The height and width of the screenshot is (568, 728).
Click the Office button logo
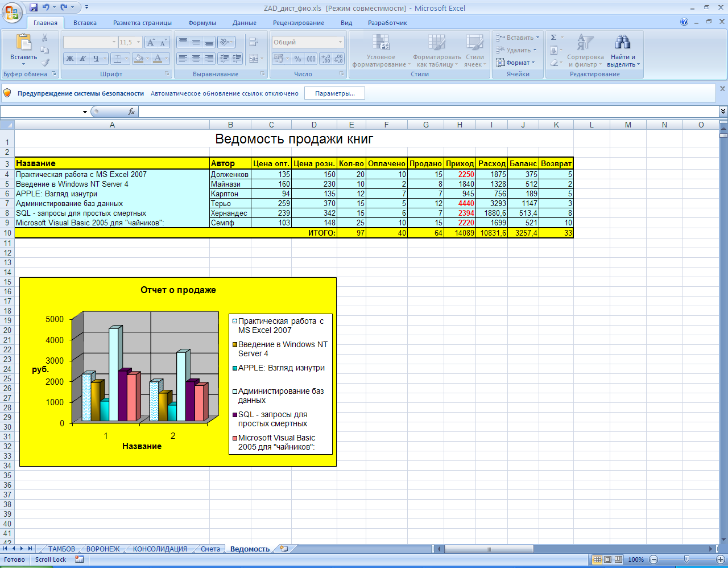(12, 11)
